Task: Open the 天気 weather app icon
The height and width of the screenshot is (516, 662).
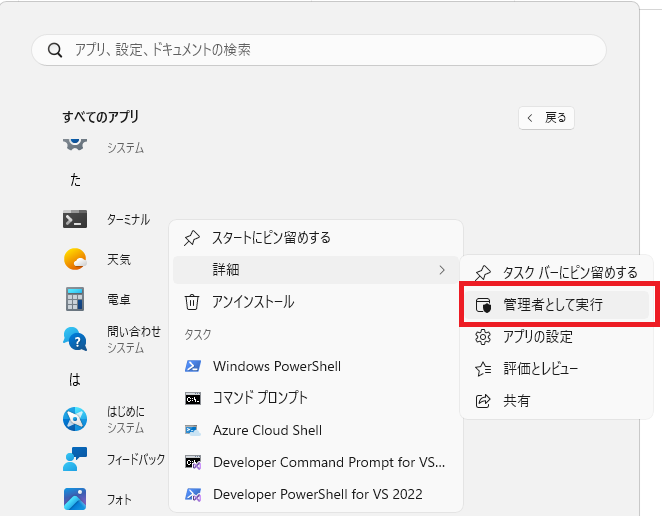Action: 75,259
